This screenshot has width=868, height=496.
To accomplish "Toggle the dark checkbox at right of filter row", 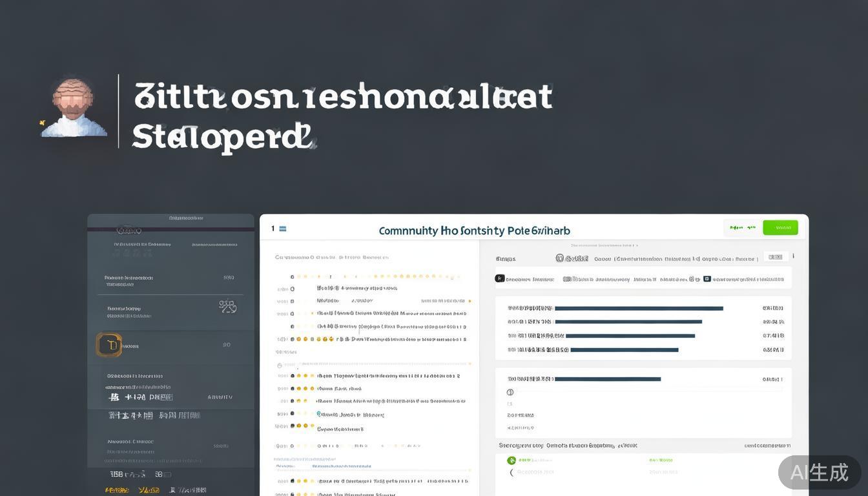I will (707, 279).
